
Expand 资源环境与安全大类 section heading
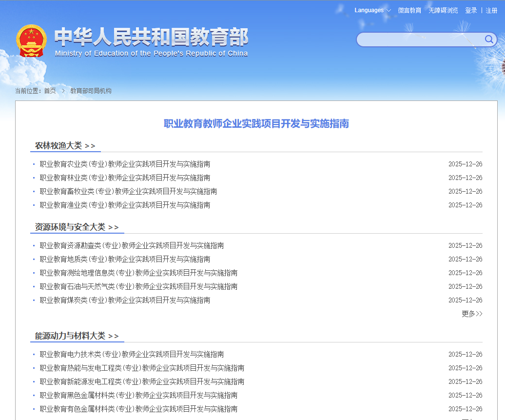pyautogui.click(x=77, y=227)
